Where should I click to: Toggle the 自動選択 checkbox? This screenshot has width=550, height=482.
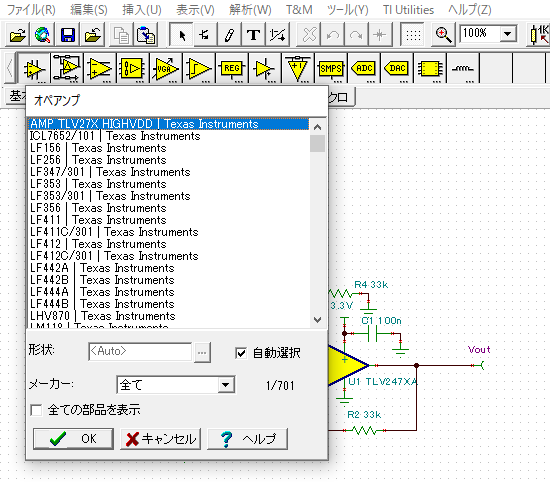click(x=241, y=353)
